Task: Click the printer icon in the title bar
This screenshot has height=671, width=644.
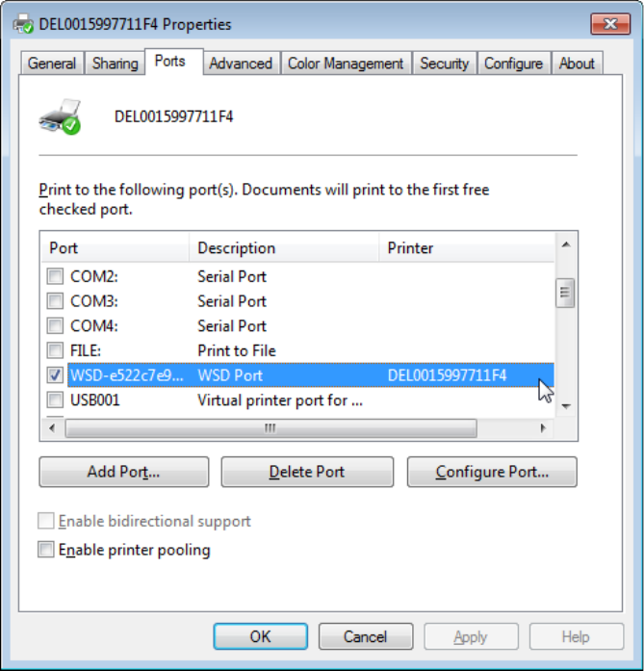Action: tap(23, 23)
